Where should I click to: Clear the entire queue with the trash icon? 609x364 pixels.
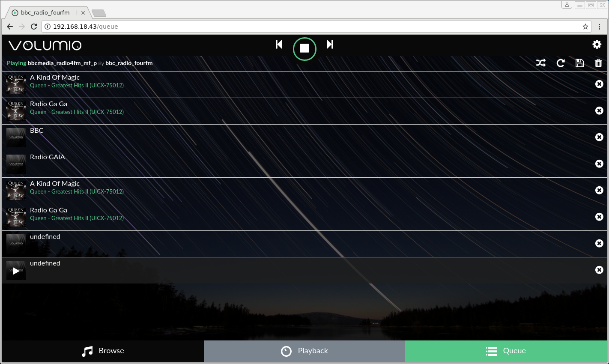pos(599,63)
